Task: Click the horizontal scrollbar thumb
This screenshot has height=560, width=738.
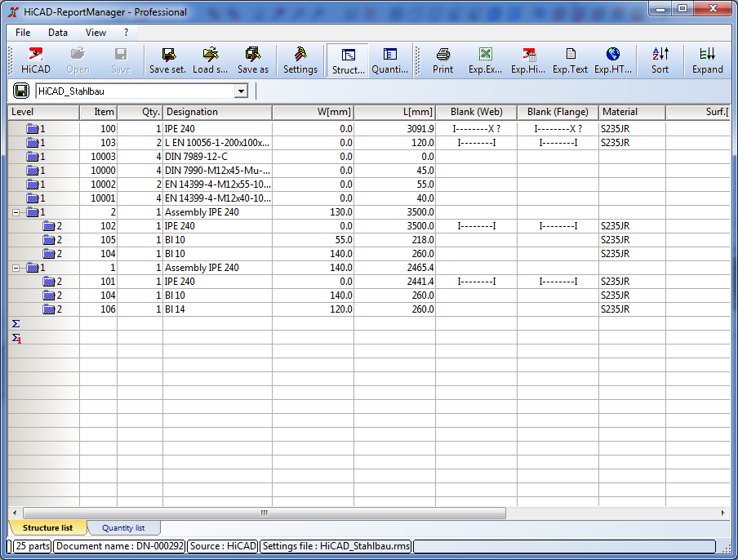Action: tap(263, 513)
